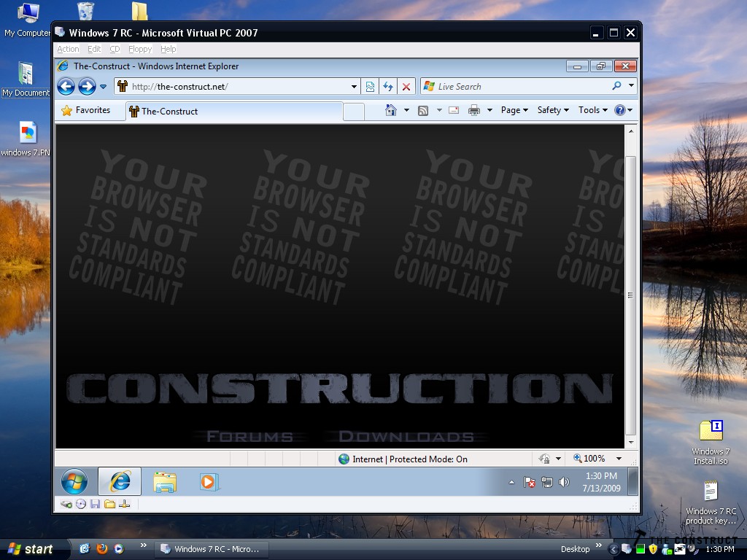Image resolution: width=747 pixels, height=560 pixels.
Task: Open the Action Center flag icon
Action: pyautogui.click(x=530, y=483)
